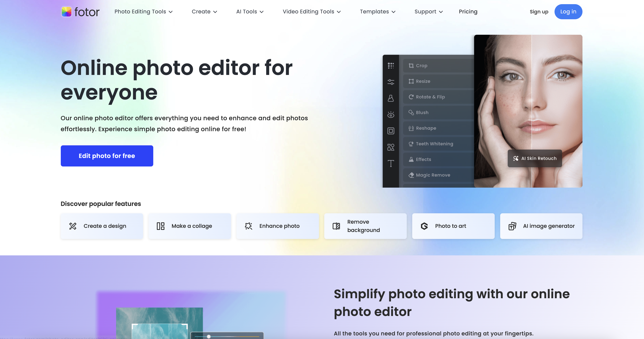Viewport: 644px width, 339px height.
Task: Open the AI Tools menu label
Action: coord(247,12)
